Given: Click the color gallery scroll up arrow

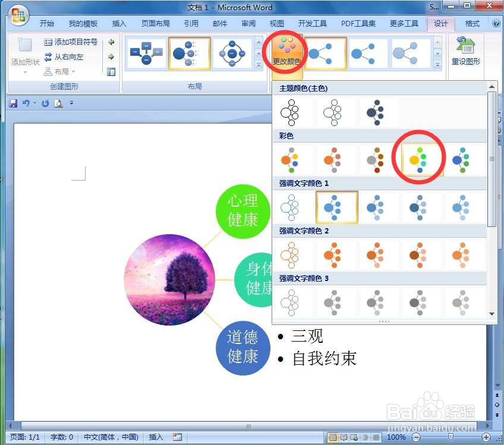Looking at the screenshot, I should coord(492,86).
